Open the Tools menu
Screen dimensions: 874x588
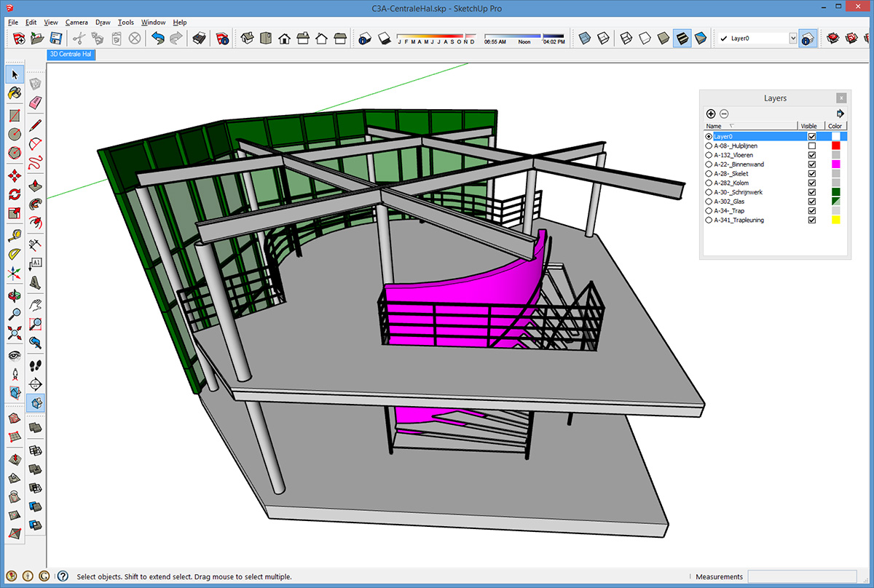point(126,23)
